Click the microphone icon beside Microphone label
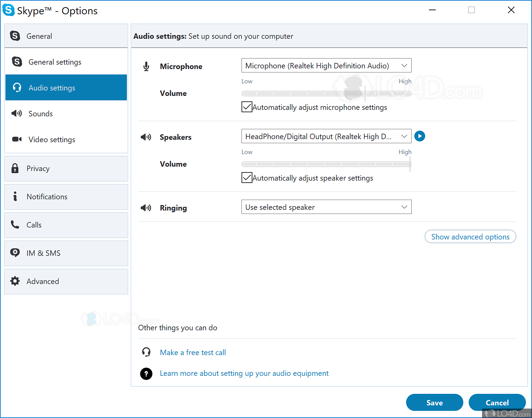532x418 pixels. 146,66
